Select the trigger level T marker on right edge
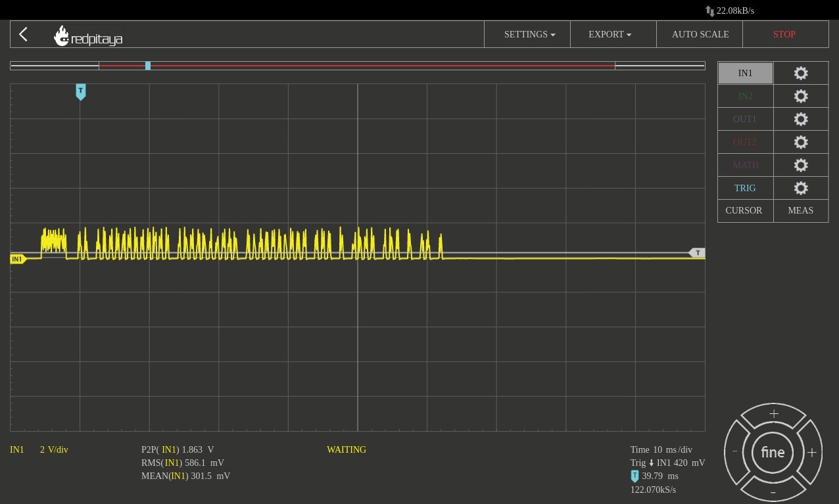Viewport: 839px width, 504px height. click(x=696, y=253)
